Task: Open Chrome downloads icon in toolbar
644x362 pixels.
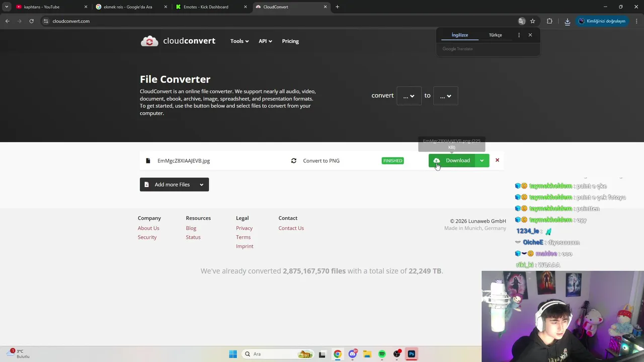Action: click(x=567, y=21)
